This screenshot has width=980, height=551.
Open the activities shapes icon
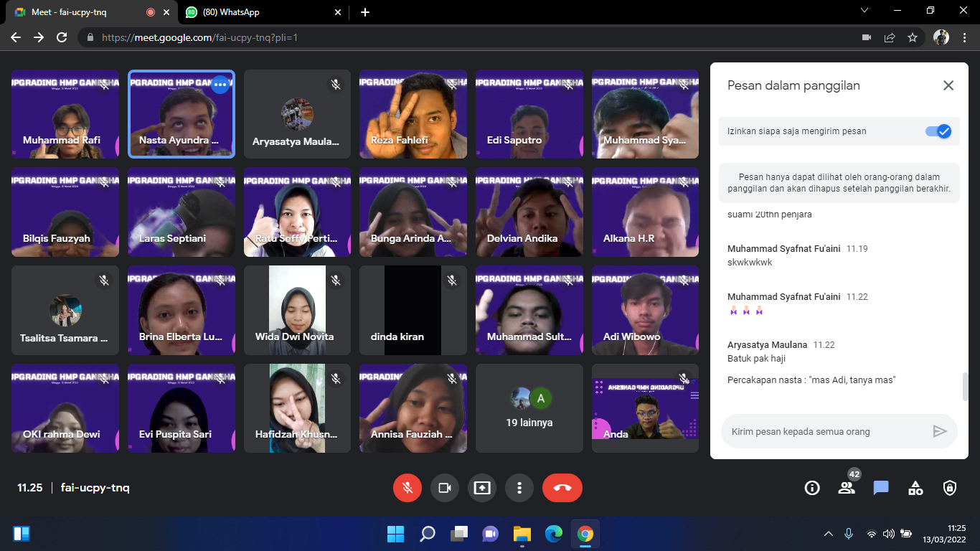[915, 488]
